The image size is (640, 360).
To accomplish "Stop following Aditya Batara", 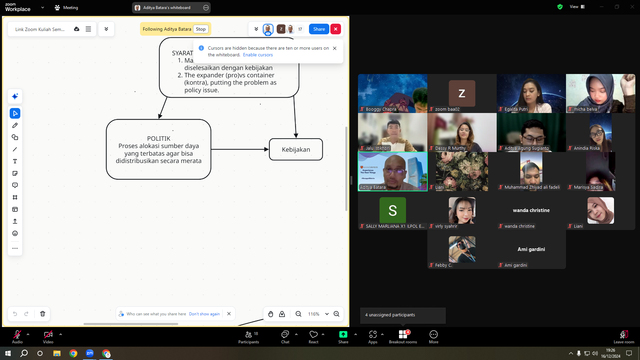I will [x=200, y=29].
